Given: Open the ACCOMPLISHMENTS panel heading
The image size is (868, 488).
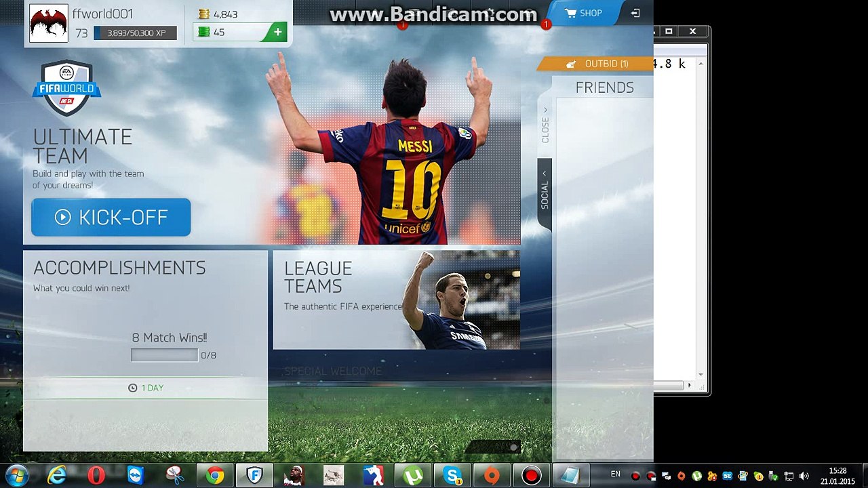Looking at the screenshot, I should [x=119, y=268].
